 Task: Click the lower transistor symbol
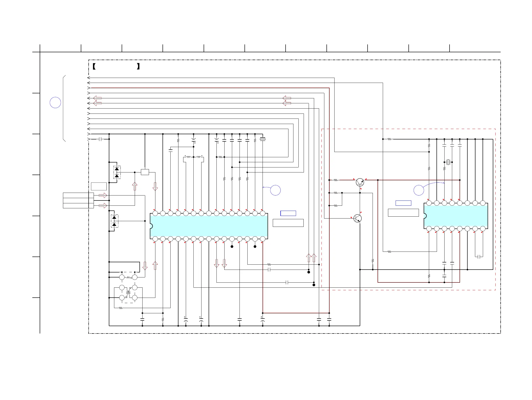coord(358,218)
